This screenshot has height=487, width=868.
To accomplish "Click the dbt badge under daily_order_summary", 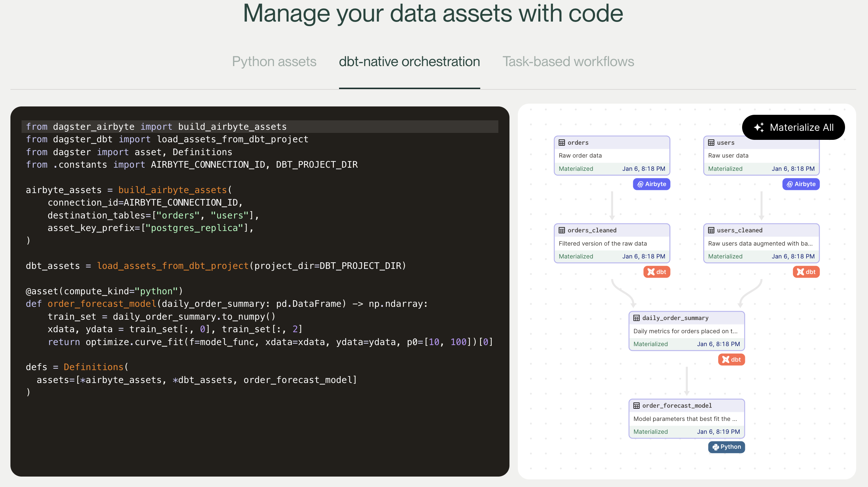I will 731,359.
